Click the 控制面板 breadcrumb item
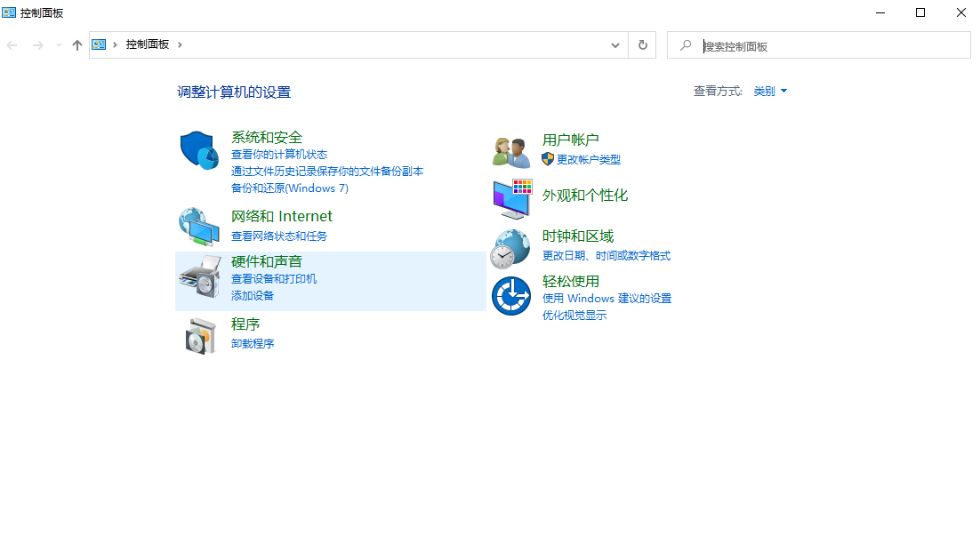The image size is (980, 536). point(147,44)
